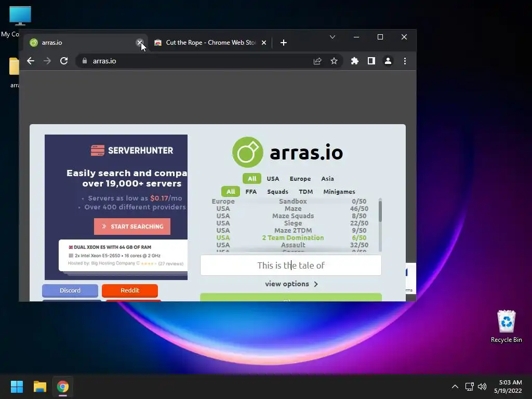Click the lock icon in address bar
532x399 pixels.
tap(85, 61)
